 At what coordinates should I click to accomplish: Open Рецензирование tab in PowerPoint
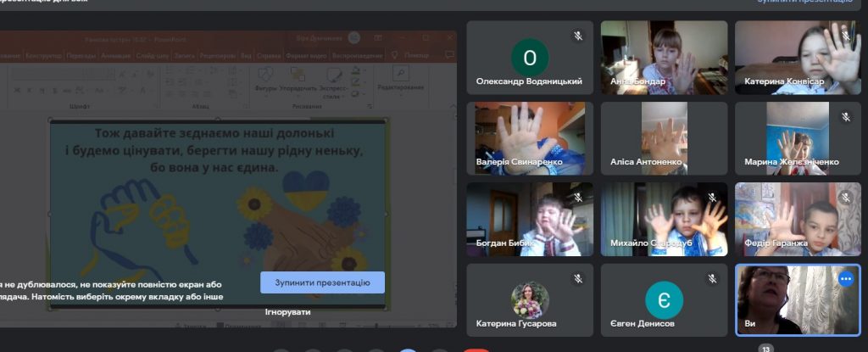(218, 55)
